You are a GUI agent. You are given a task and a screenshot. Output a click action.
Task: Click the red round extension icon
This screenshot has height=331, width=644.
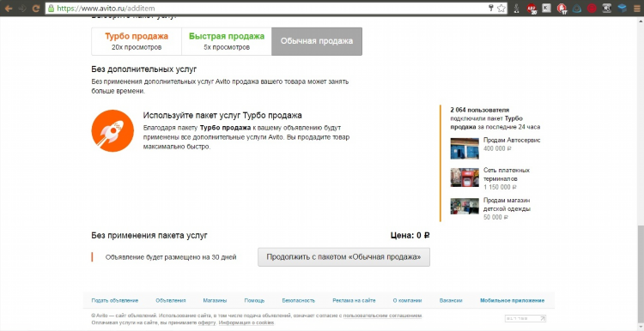pyautogui.click(x=592, y=8)
